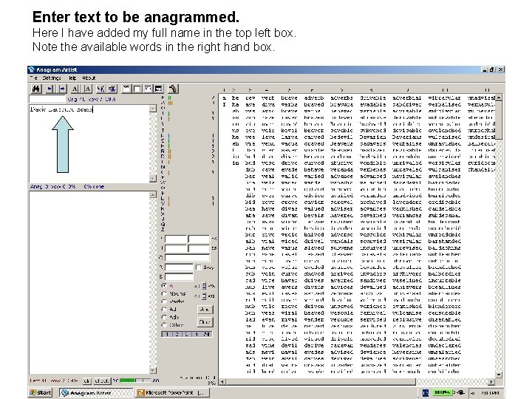Image resolution: width=532 pixels, height=399 pixels.
Task: Select the All radio button
Action: 165,286
